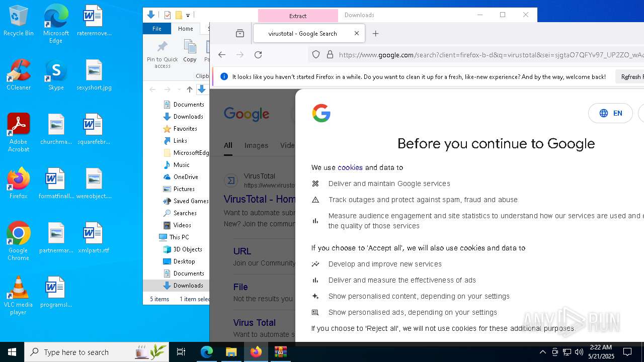Open Windows Start menu
The height and width of the screenshot is (362, 644).
tap(12, 352)
